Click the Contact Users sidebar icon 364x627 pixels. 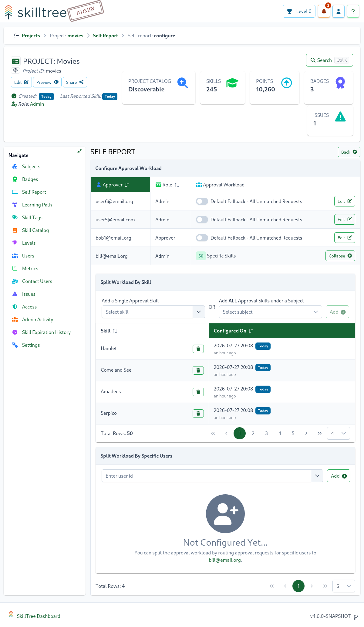(x=15, y=281)
